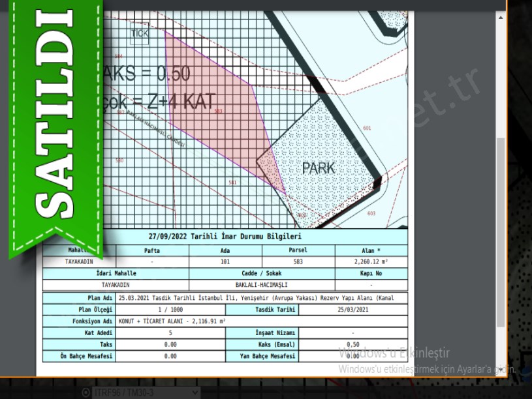Viewport: 532px width, 399px height.
Task: Click the KONUT + TİCARET ALANI function text
Action: pyautogui.click(x=171, y=321)
